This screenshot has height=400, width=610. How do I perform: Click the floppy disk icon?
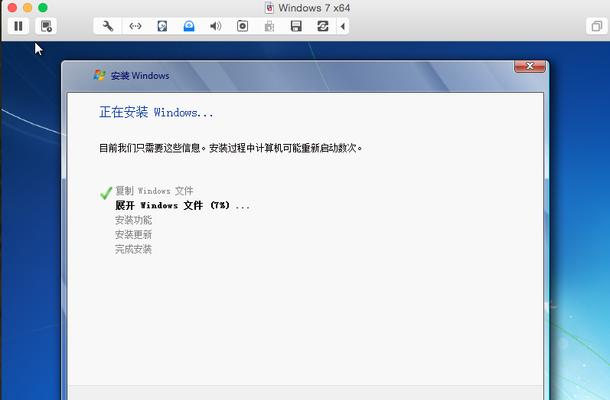(296, 26)
